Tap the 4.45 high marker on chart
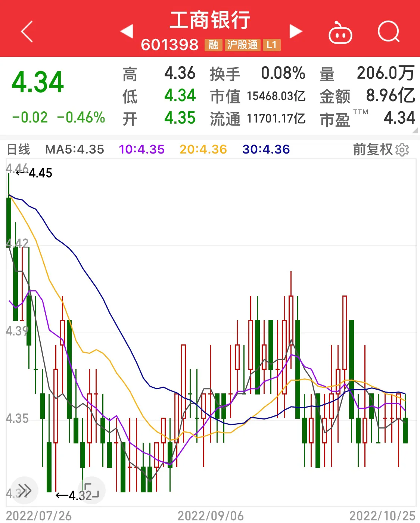This screenshot has width=420, height=523. click(x=34, y=173)
